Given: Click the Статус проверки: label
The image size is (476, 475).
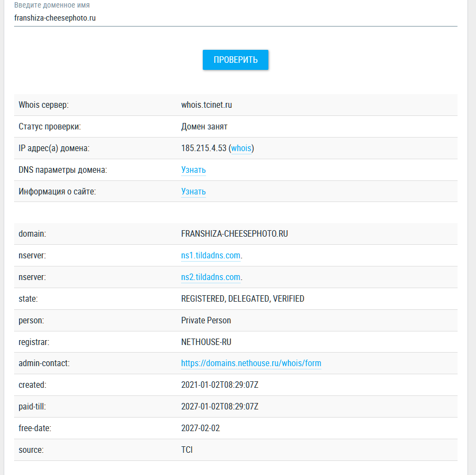Looking at the screenshot, I should pyautogui.click(x=49, y=127).
